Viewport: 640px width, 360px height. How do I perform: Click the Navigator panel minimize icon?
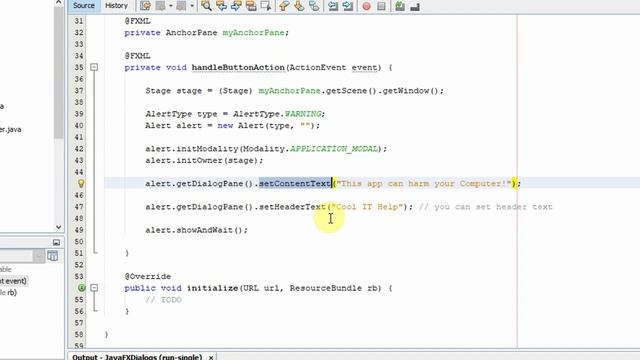[x=56, y=242]
